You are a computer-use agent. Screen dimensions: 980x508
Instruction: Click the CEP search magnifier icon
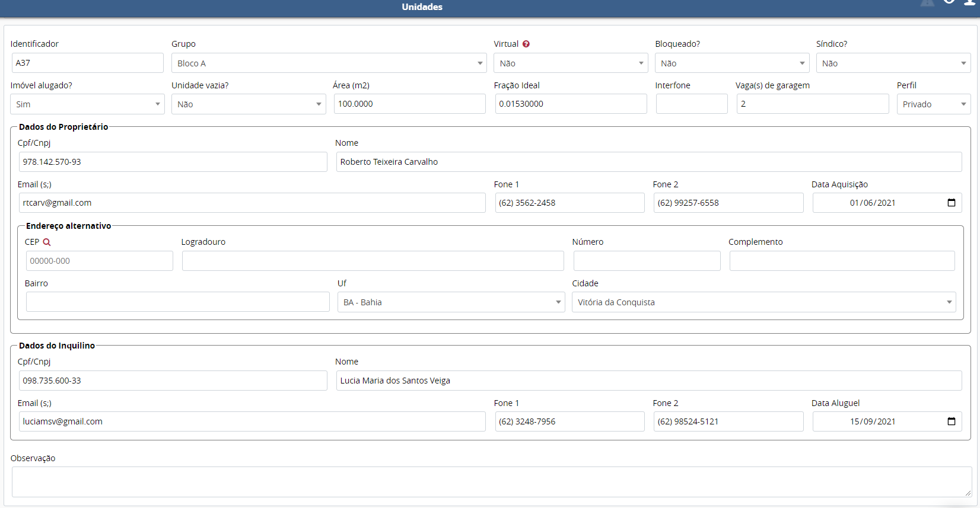(x=47, y=242)
